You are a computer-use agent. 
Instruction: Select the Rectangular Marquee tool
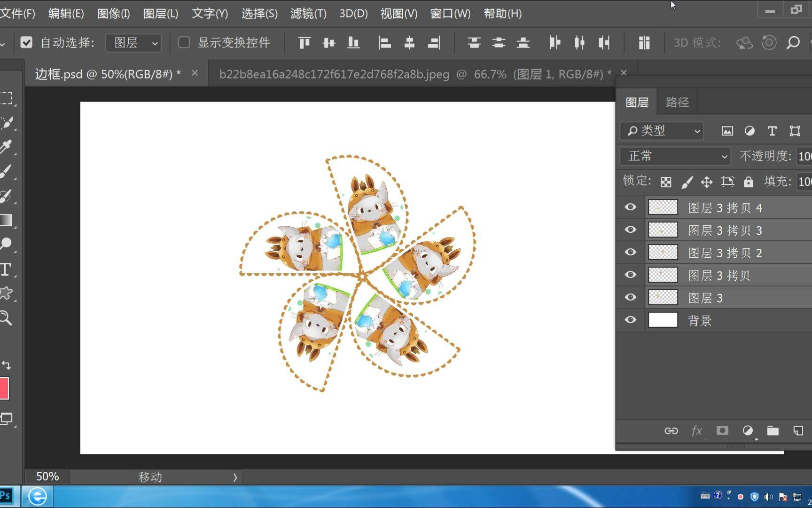pyautogui.click(x=7, y=98)
